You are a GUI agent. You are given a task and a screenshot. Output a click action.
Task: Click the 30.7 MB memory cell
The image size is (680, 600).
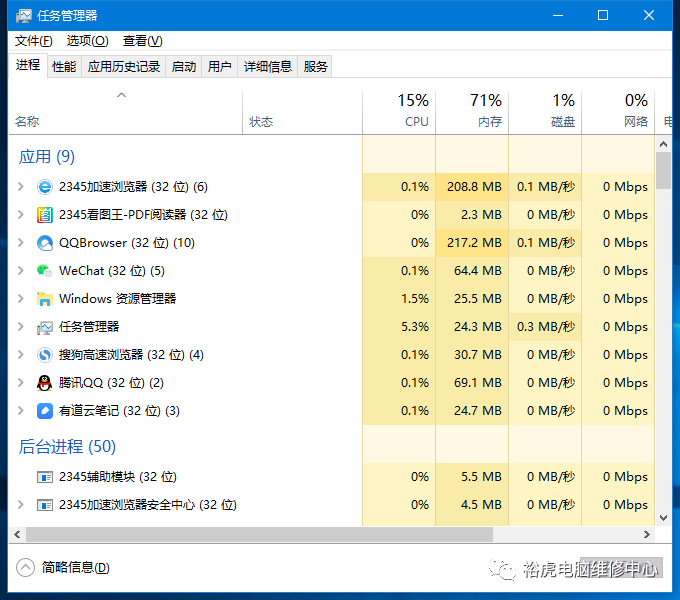click(472, 355)
